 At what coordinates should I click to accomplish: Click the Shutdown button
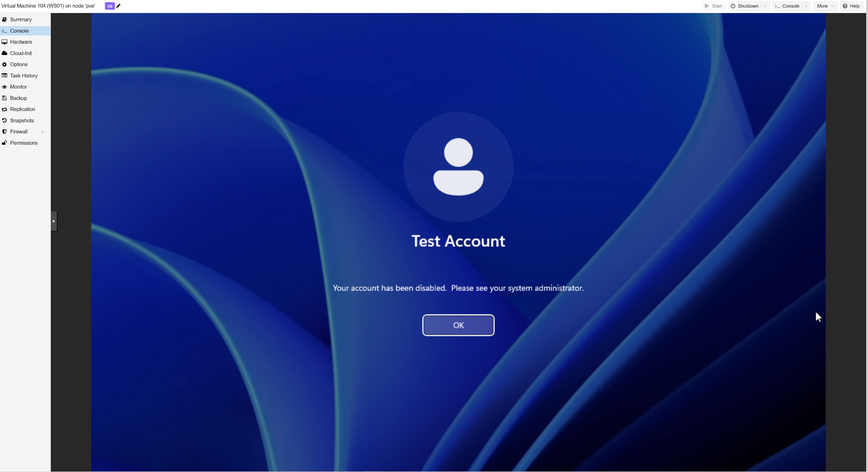click(745, 6)
